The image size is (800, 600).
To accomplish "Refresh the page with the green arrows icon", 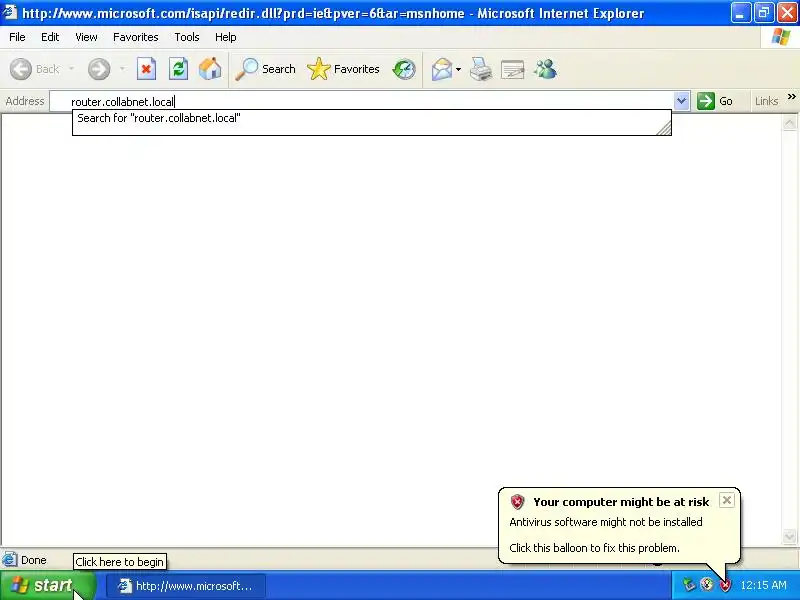I will (x=179, y=69).
